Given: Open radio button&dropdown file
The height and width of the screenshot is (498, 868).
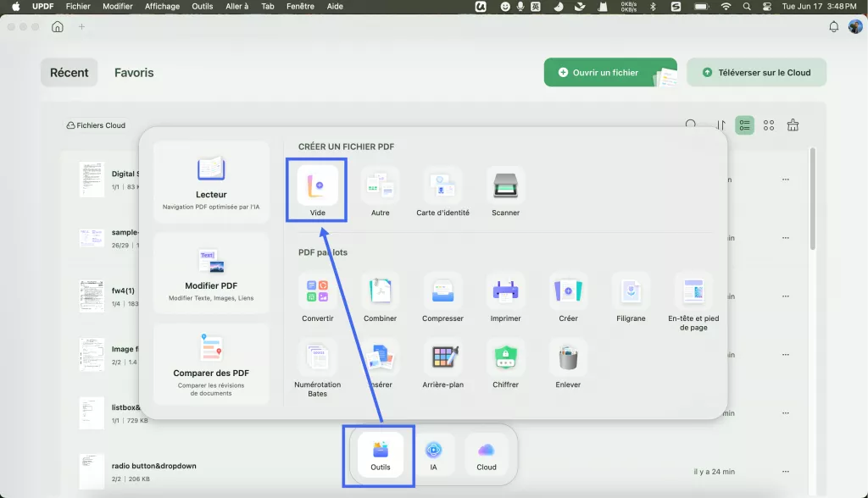Looking at the screenshot, I should click(x=154, y=466).
